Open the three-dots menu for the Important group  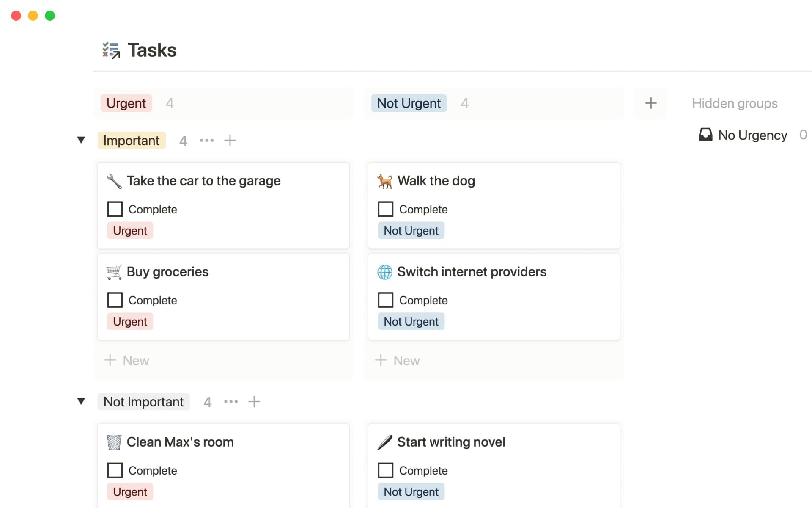tap(207, 141)
